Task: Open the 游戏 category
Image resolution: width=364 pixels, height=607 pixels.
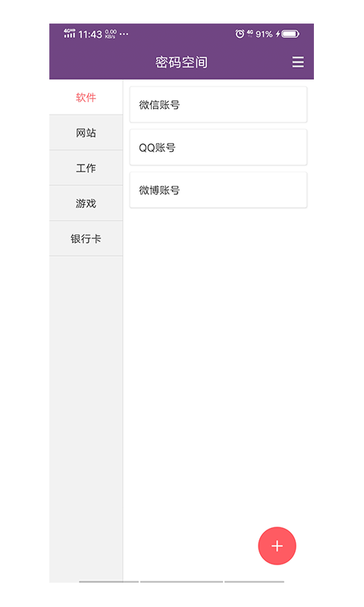Action: (86, 203)
